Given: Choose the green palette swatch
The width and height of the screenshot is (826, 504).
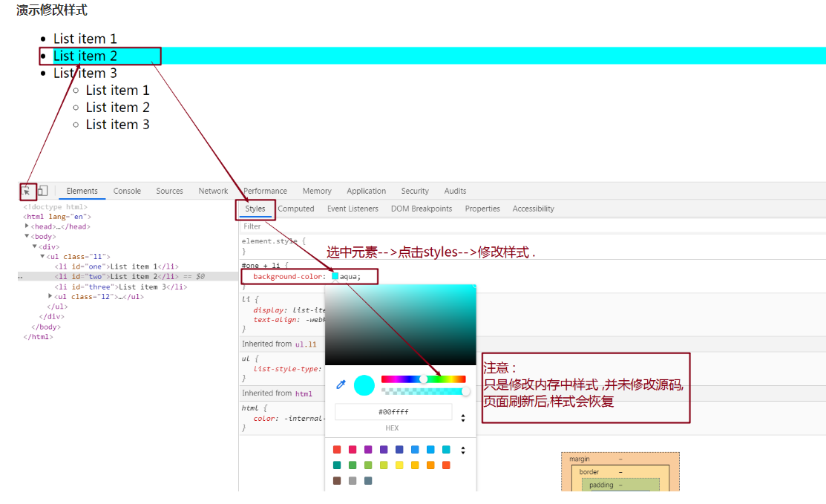Looking at the screenshot, I should [353, 465].
